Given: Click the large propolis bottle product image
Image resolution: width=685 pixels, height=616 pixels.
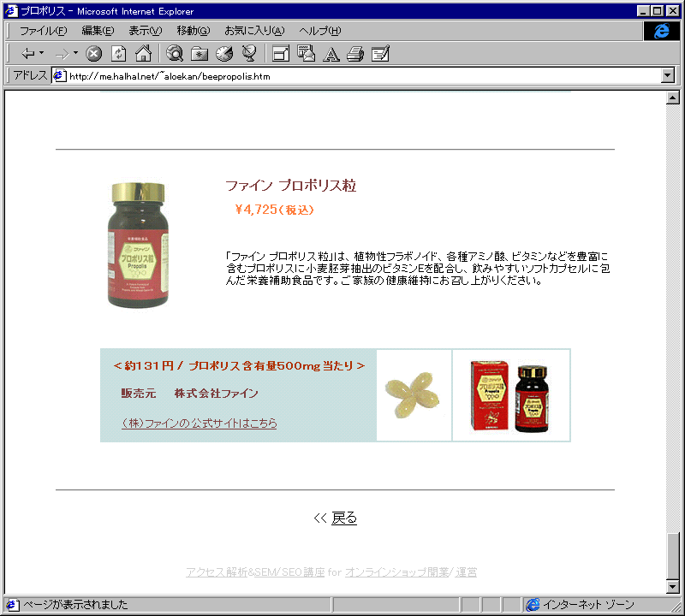Looking at the screenshot, I should tap(138, 245).
